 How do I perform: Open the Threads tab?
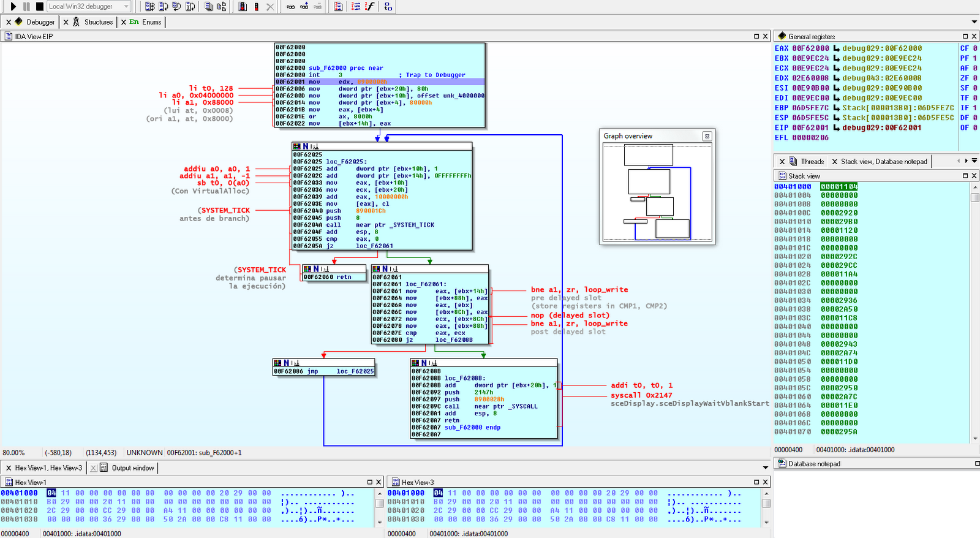pos(812,162)
